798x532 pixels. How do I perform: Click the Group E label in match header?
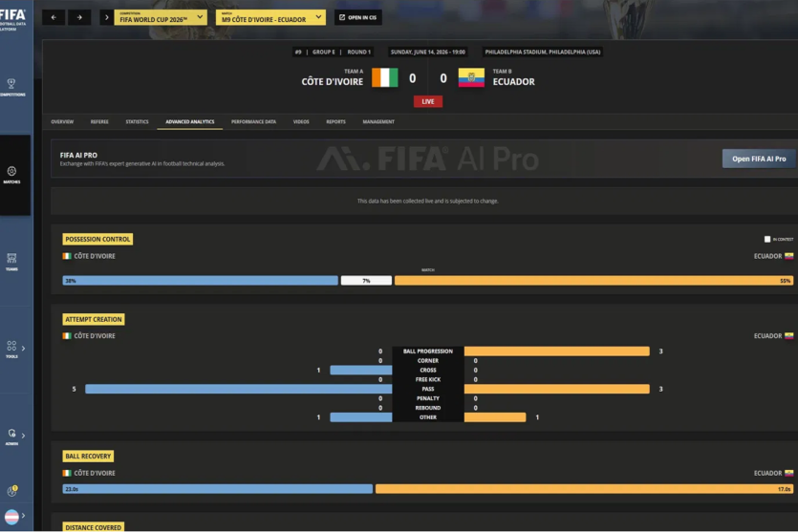click(324, 52)
